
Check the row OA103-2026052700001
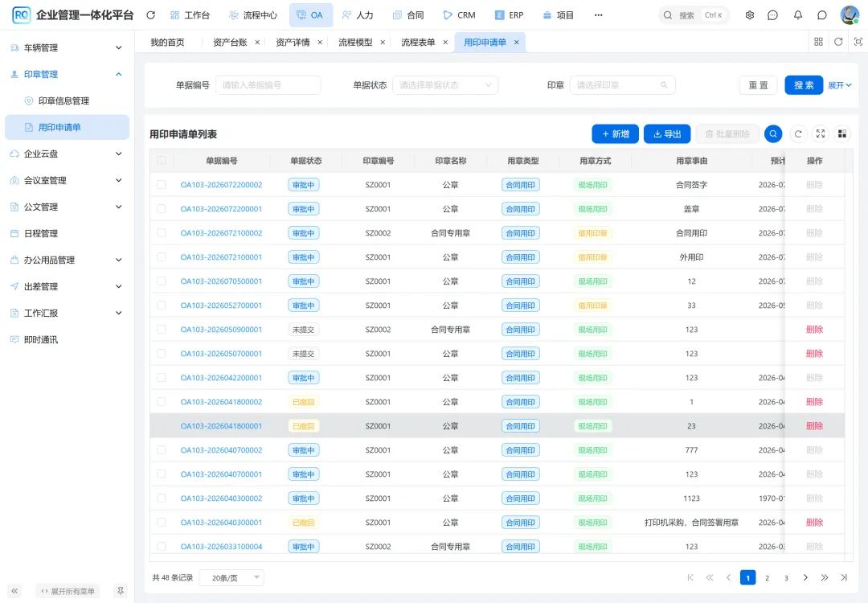coord(161,305)
